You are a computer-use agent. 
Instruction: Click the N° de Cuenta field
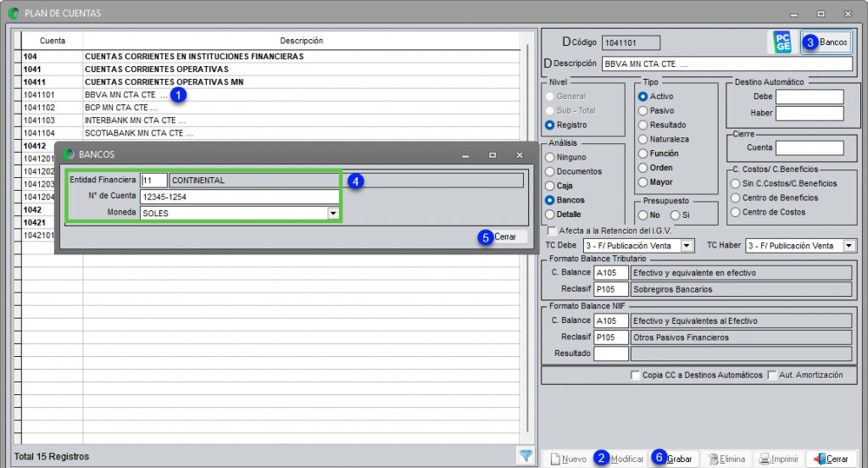[x=240, y=197]
